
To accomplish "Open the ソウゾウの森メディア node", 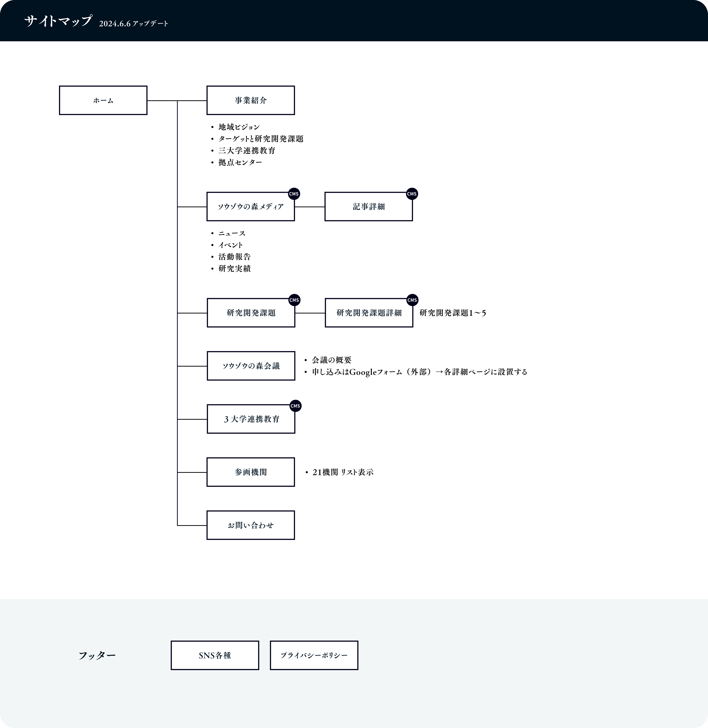I will (x=251, y=207).
